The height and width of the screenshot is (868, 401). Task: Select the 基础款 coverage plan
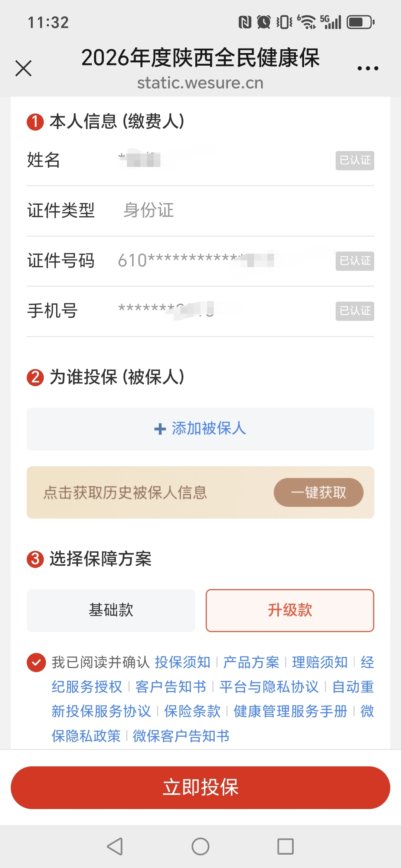[111, 610]
